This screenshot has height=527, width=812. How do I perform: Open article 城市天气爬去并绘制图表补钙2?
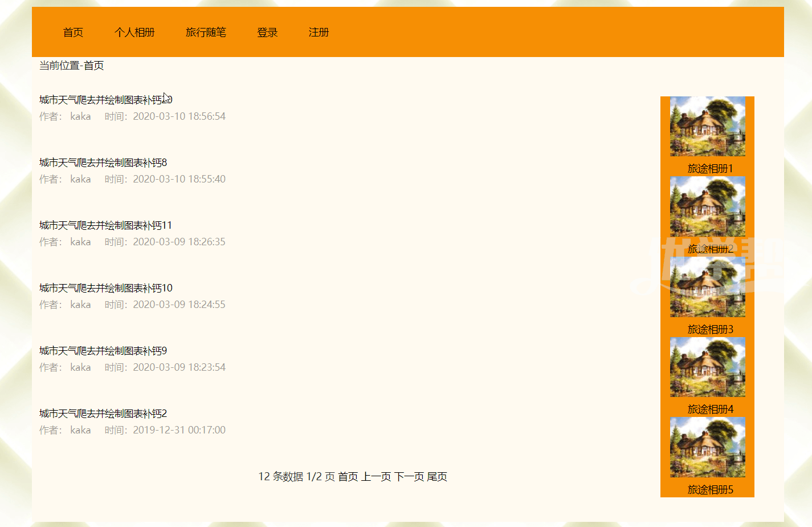click(103, 414)
